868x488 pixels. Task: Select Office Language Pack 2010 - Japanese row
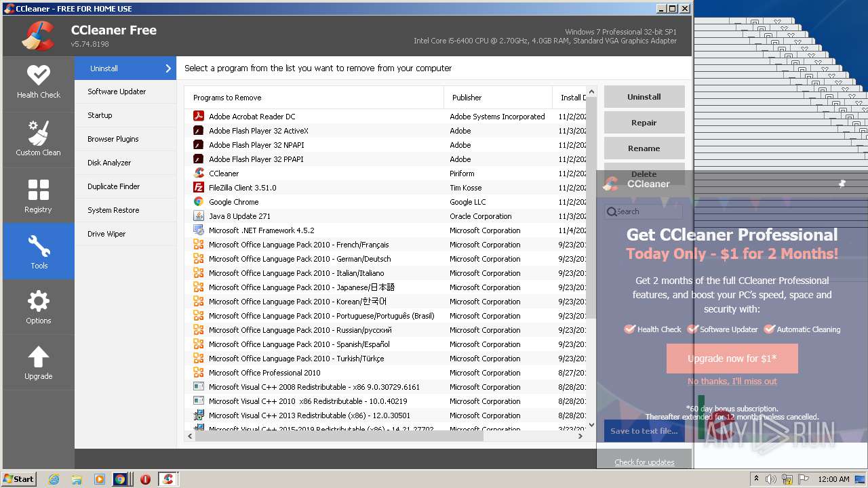point(385,287)
